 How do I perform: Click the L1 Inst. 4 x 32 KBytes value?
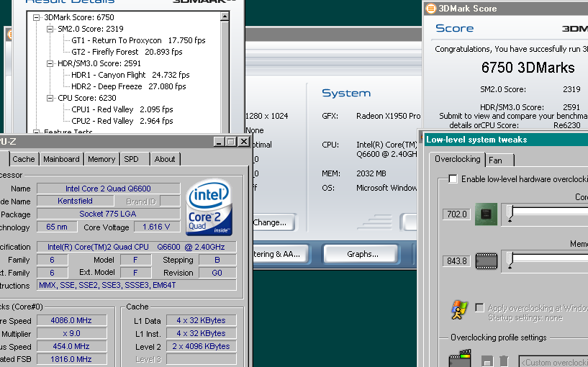tap(202, 334)
